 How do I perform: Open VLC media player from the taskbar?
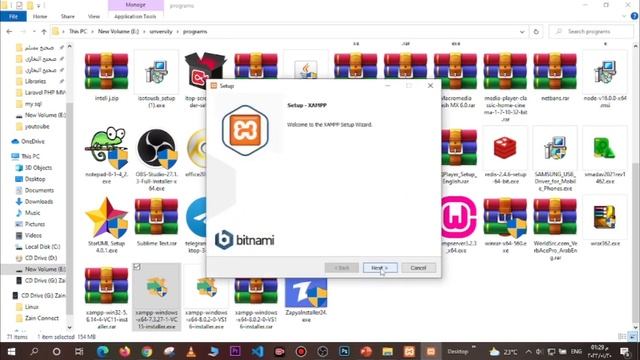(x=191, y=351)
